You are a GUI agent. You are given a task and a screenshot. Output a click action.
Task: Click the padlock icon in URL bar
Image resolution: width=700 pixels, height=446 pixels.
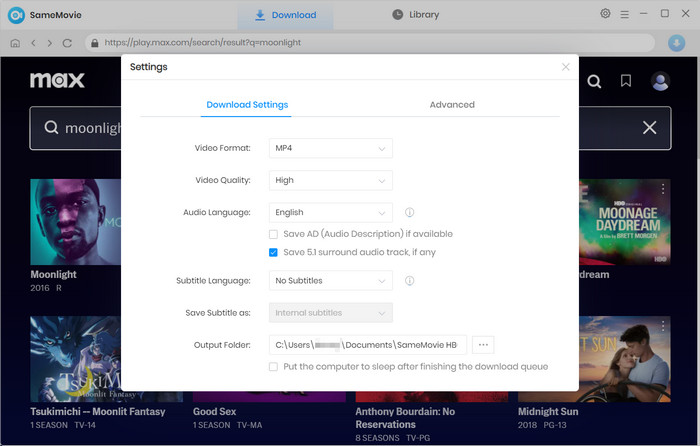tap(95, 43)
